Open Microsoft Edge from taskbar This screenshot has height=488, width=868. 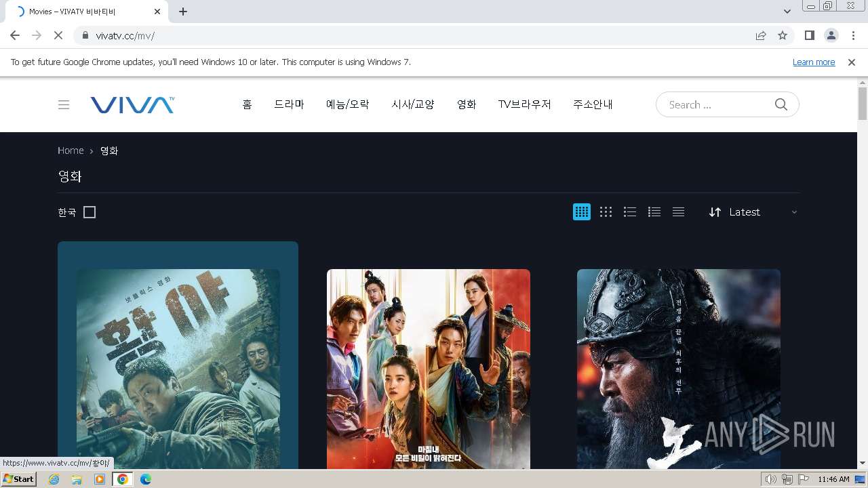coord(145,479)
